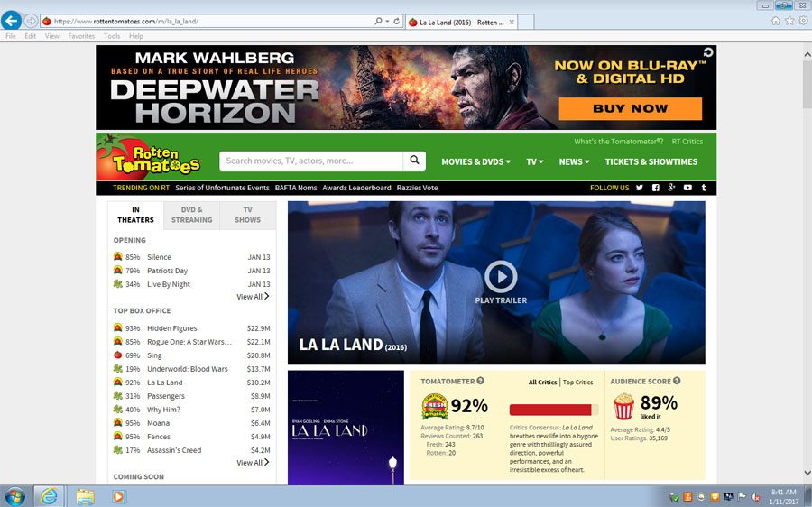Select the All Critics toggle
This screenshot has width=812, height=507.
(542, 383)
